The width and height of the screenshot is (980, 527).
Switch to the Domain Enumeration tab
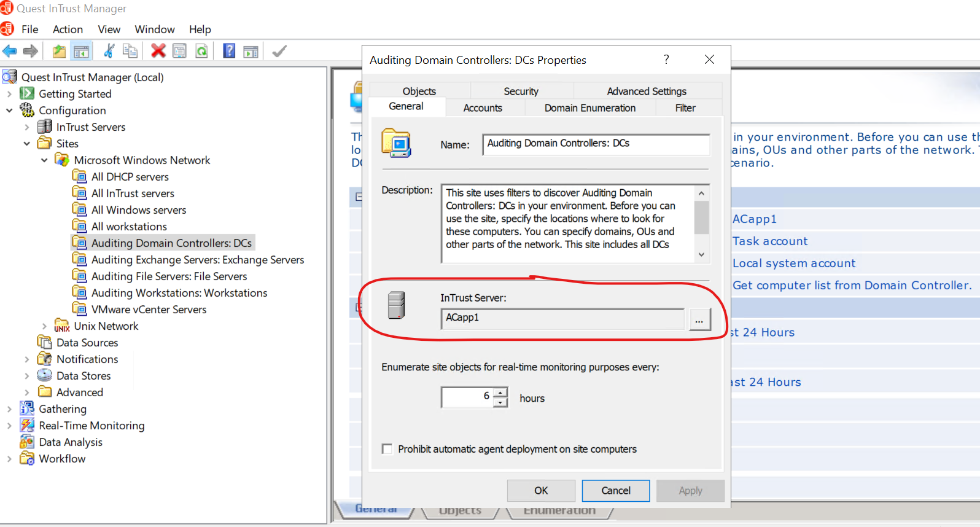click(x=590, y=107)
